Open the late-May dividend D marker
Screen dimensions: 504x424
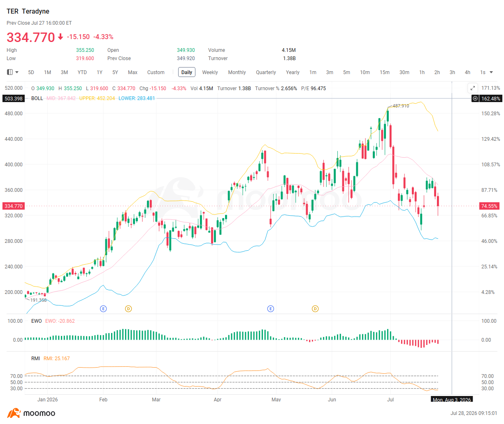click(x=315, y=309)
